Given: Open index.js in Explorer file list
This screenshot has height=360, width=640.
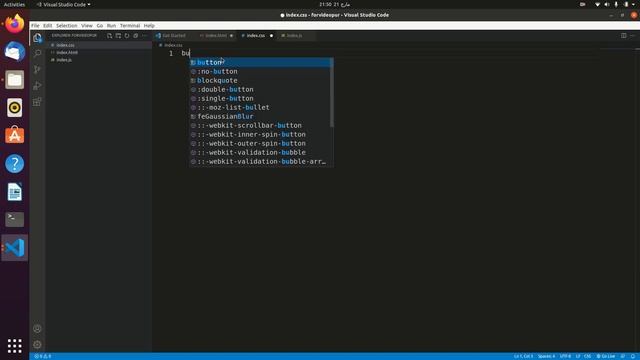Looking at the screenshot, I should 98,60.
